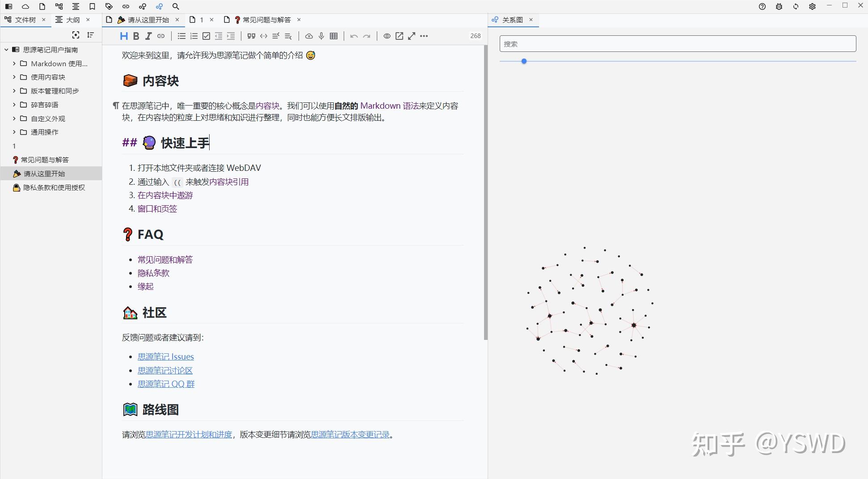Open the bookmark panel icon in top bar
This screenshot has width=868, height=479.
93,6
